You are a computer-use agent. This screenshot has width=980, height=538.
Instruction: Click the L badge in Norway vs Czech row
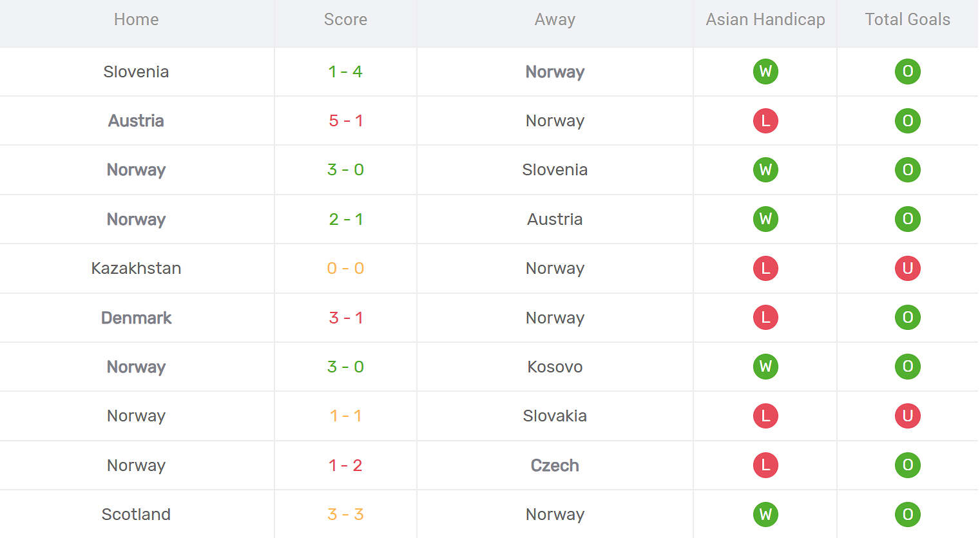[765, 465]
